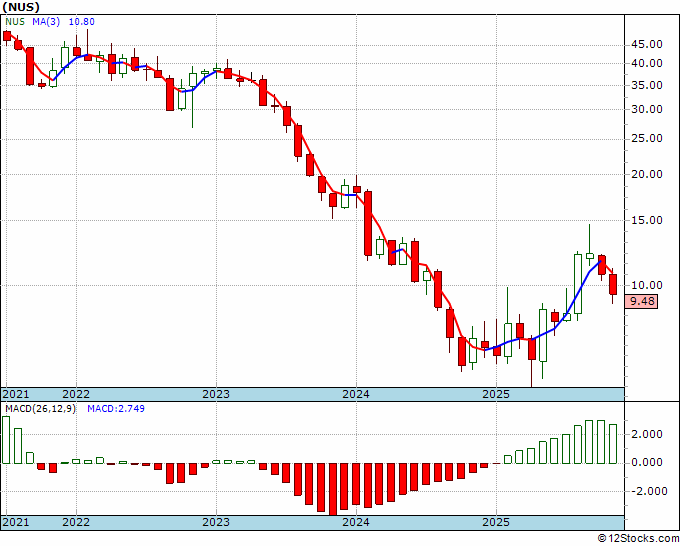The height and width of the screenshot is (546, 680).
Task: Click the 45.00 price axis label
Action: point(647,44)
